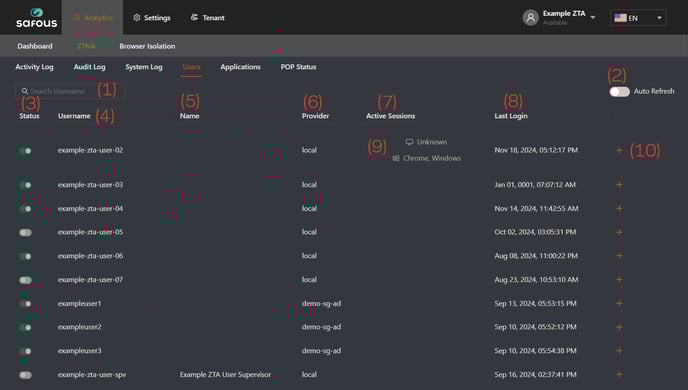
Task: Click the Settings gear icon
Action: pos(137,18)
